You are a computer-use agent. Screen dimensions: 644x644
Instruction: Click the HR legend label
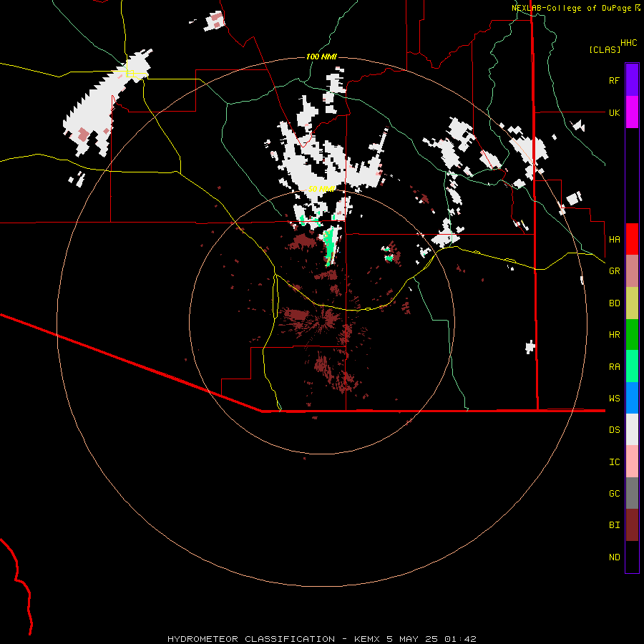click(614, 334)
